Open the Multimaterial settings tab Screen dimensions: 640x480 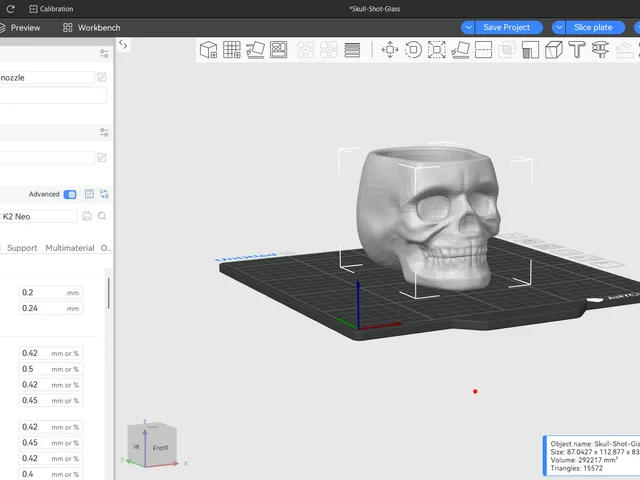pos(70,248)
